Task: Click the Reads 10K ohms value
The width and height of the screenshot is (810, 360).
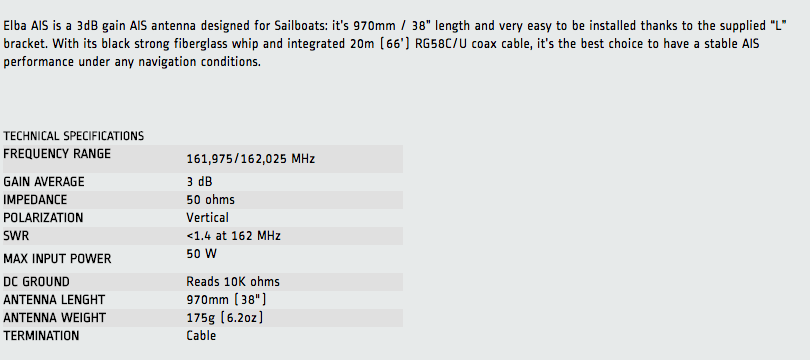Action: (x=233, y=282)
